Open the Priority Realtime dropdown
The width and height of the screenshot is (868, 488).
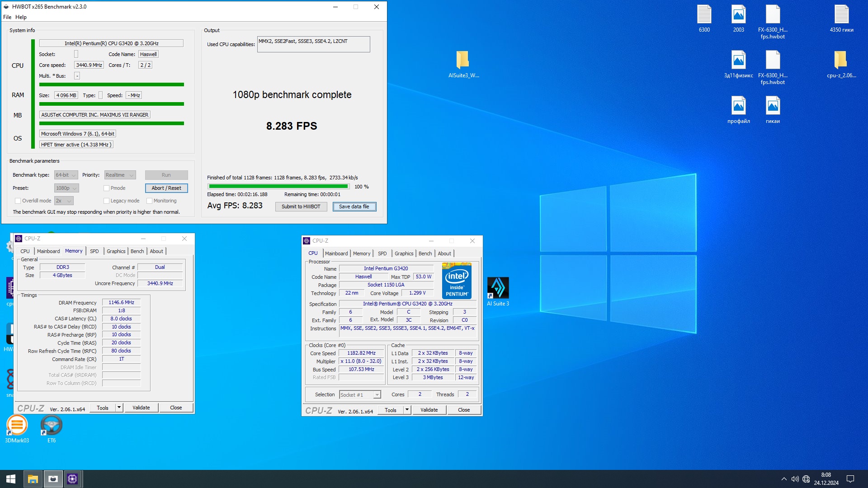click(120, 175)
